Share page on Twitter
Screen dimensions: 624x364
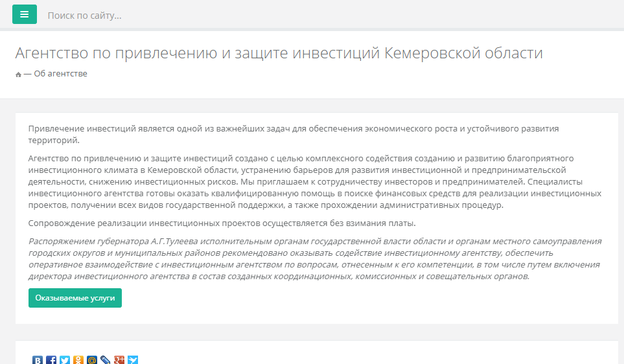[64, 360]
